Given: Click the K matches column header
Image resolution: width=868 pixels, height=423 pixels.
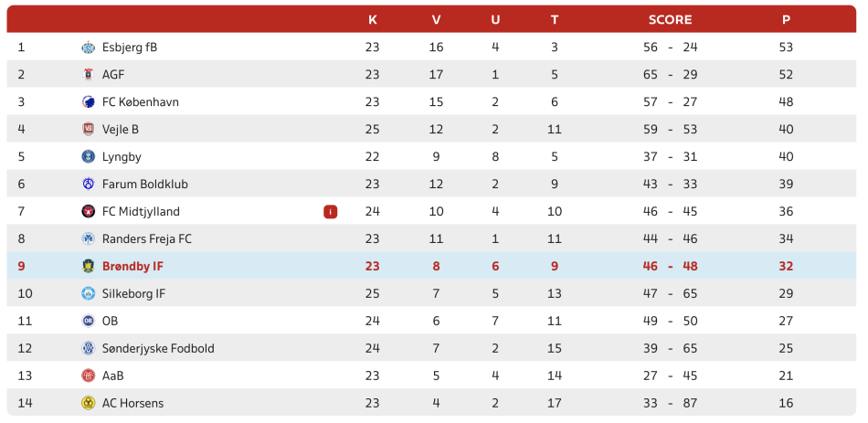Looking at the screenshot, I should 373,20.
